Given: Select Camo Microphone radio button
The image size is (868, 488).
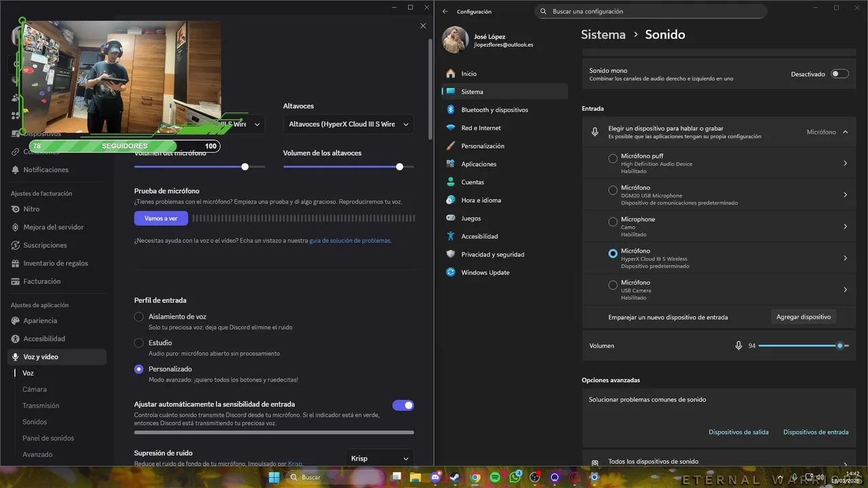Looking at the screenshot, I should pyautogui.click(x=613, y=222).
